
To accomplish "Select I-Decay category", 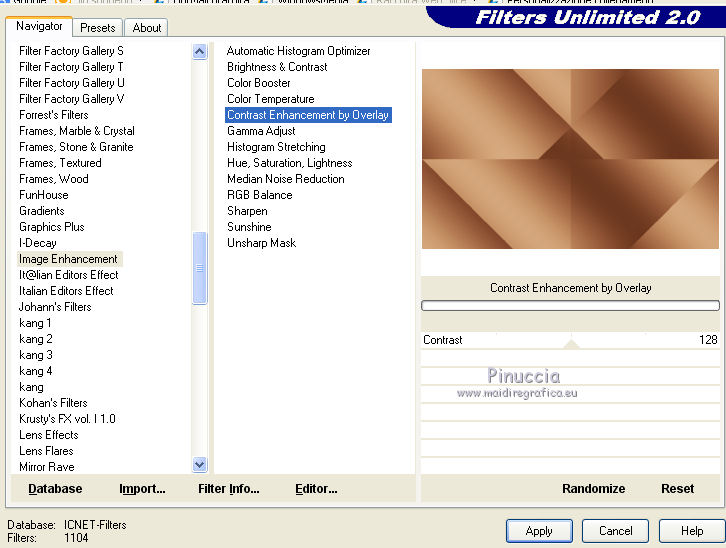I will (x=38, y=243).
